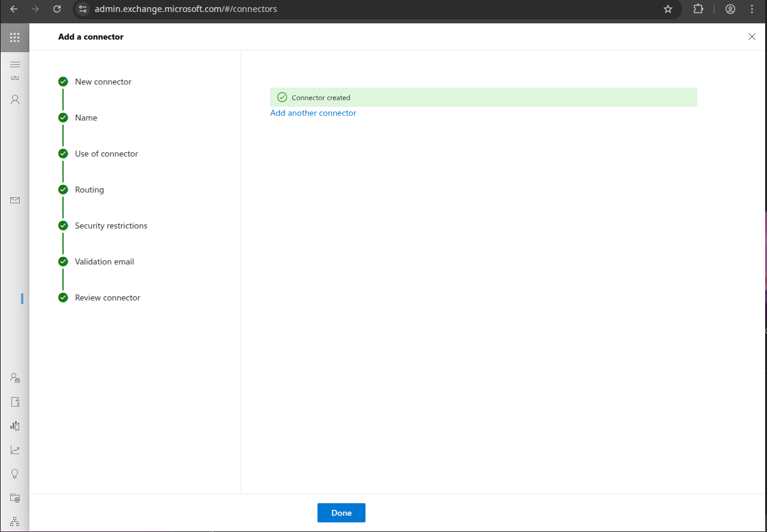Select the New connector step
Screen dimensions: 767x532
(95, 82)
